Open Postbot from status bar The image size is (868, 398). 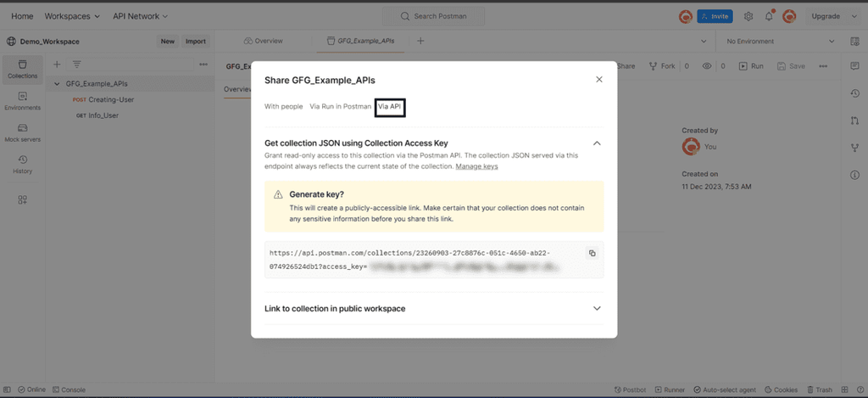[x=630, y=390]
